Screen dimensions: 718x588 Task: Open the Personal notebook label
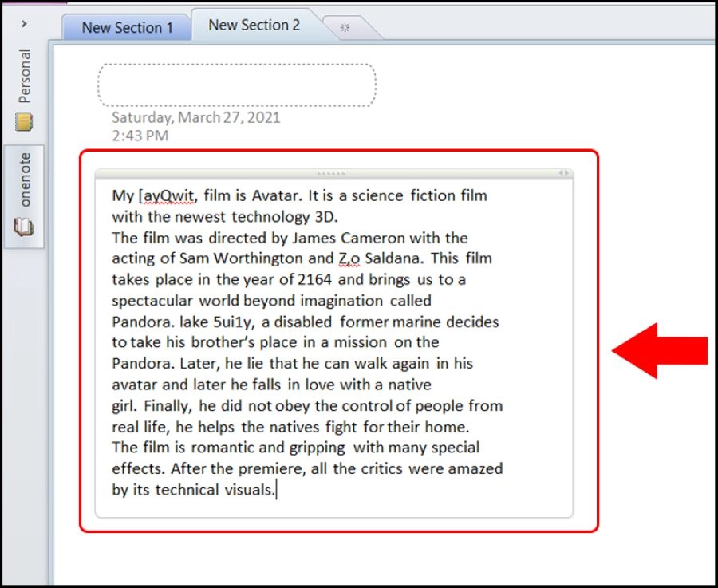click(x=25, y=77)
